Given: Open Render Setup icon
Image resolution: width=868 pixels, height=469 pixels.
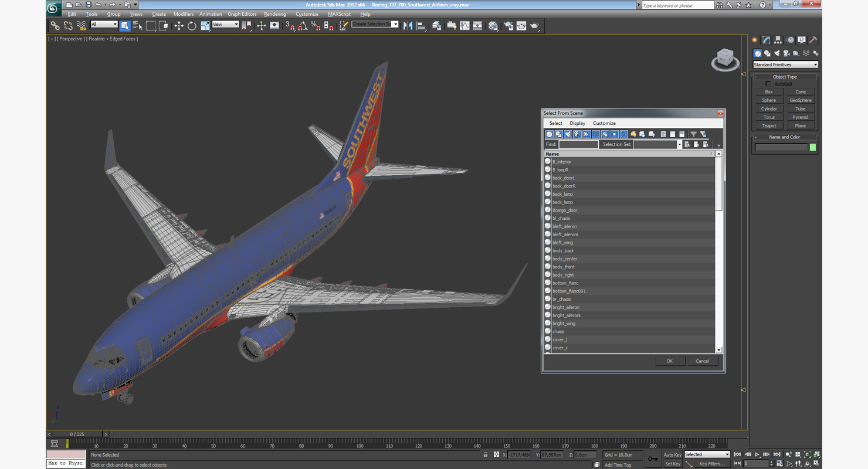Looking at the screenshot, I should 508,26.
